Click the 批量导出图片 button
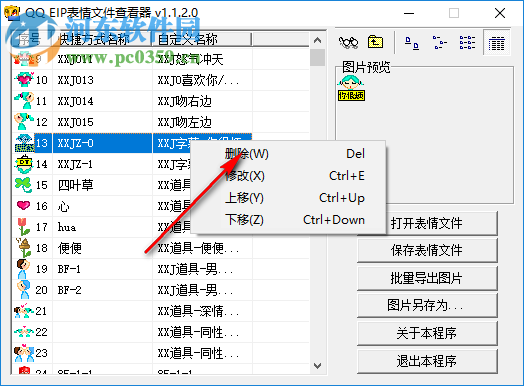524x386 pixels. 427,278
